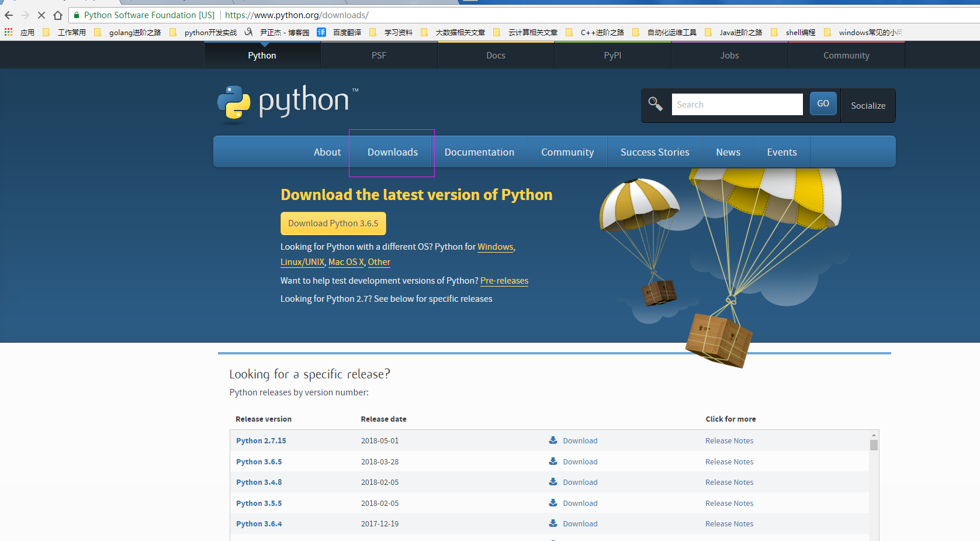The image size is (980, 541).
Task: Open Release Notes for Python 3.5.5
Action: tap(729, 503)
